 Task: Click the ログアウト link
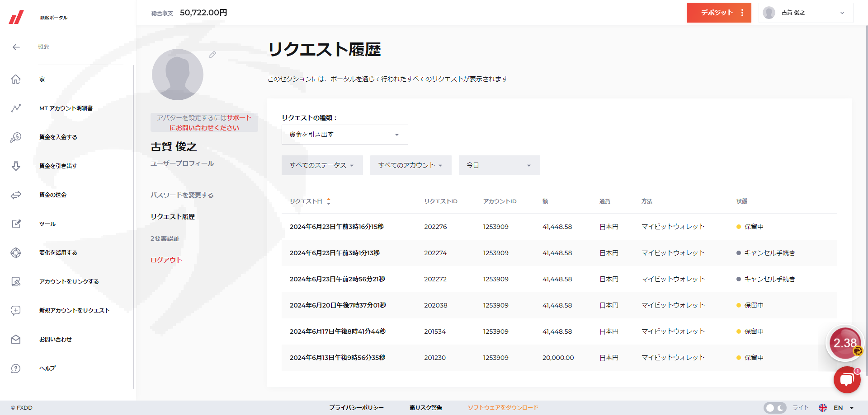tap(166, 260)
